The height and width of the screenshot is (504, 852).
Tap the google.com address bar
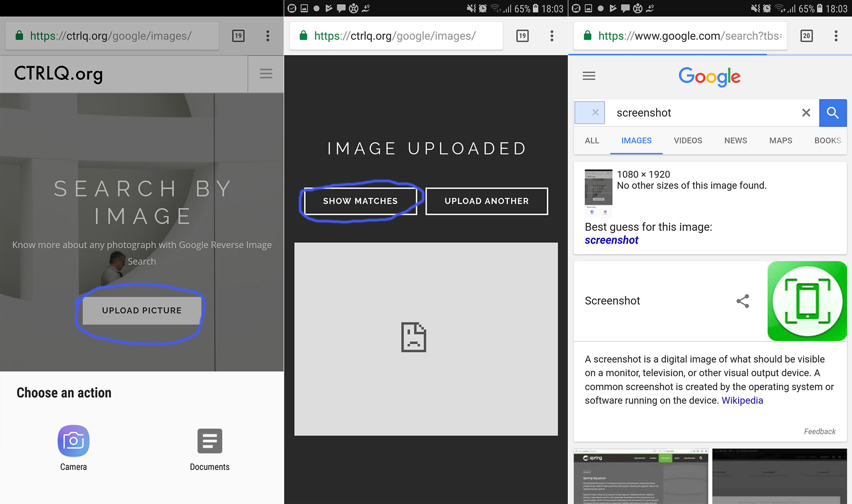coord(680,36)
